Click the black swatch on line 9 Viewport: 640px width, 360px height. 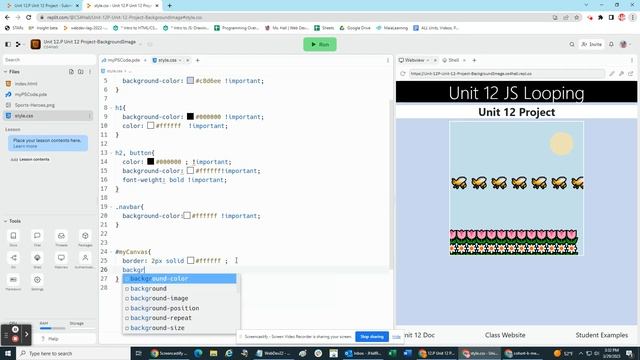(190, 116)
